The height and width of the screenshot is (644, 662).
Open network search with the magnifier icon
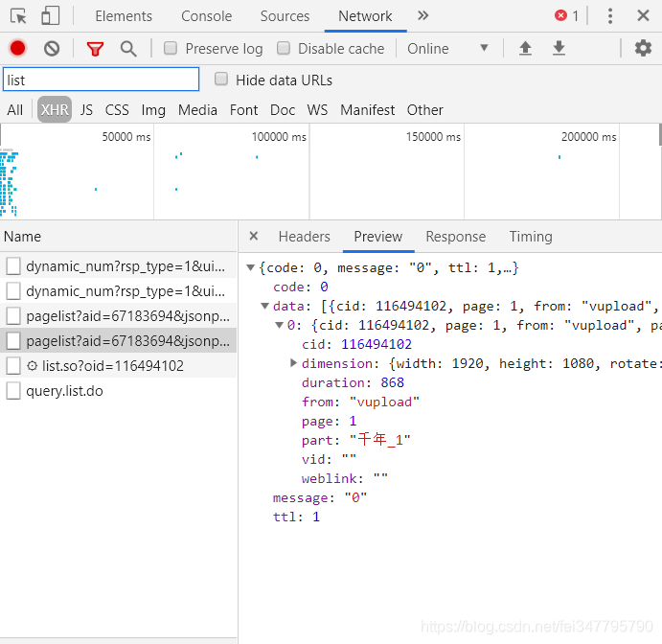pos(128,49)
